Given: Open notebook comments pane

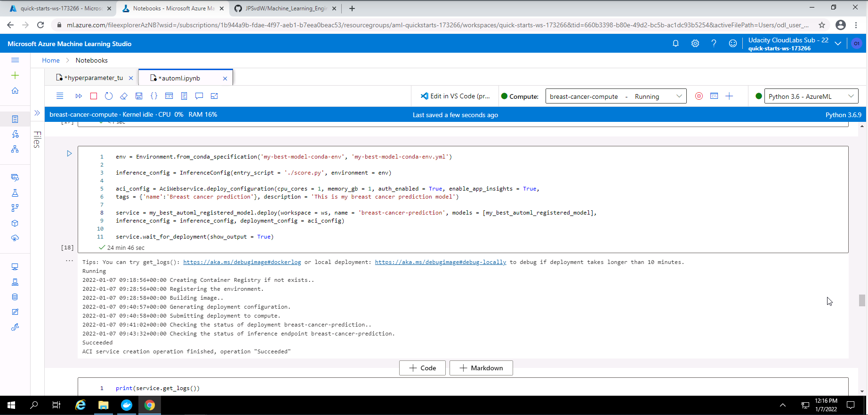Looking at the screenshot, I should (x=199, y=96).
